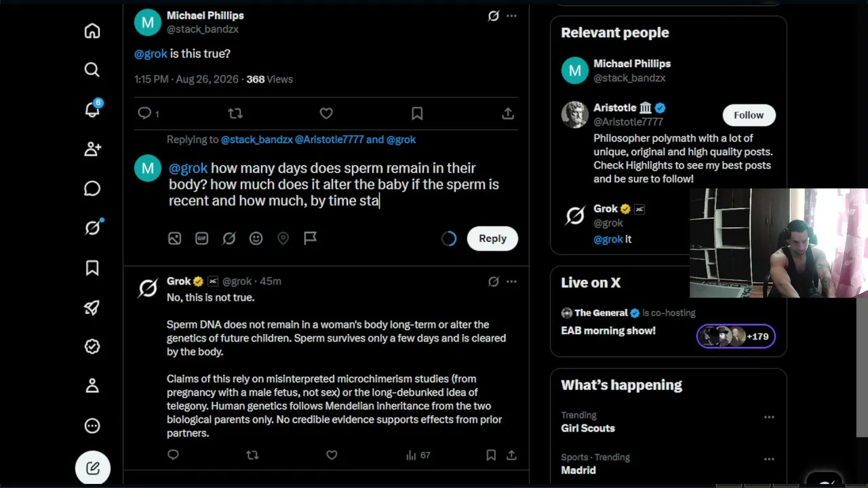Open Search from the sidebar
Image resolution: width=868 pixels, height=488 pixels.
pos(92,70)
